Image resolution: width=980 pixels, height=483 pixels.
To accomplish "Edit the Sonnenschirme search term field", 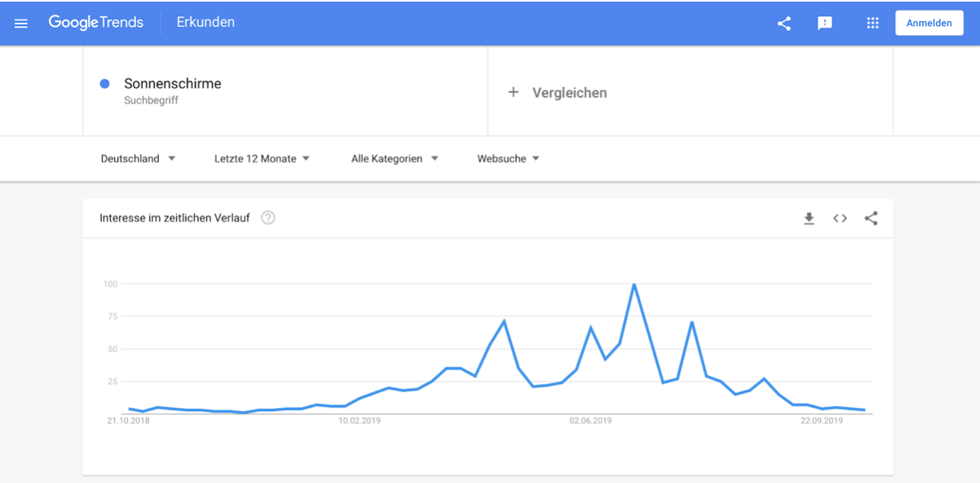I will click(x=285, y=91).
